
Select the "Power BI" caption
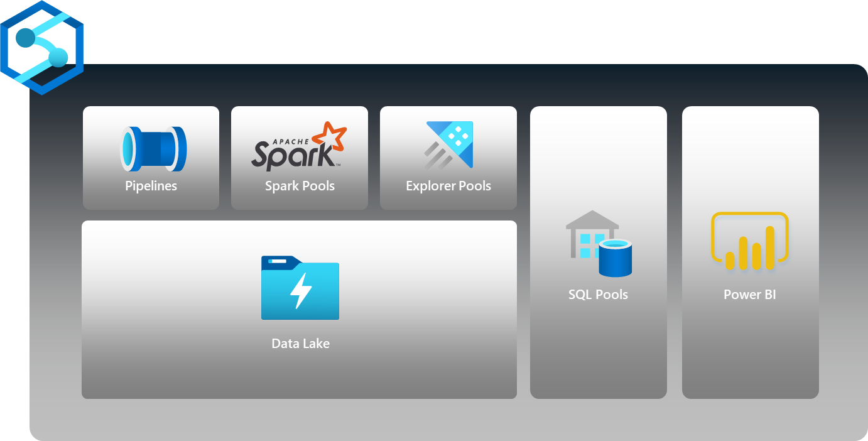click(750, 295)
